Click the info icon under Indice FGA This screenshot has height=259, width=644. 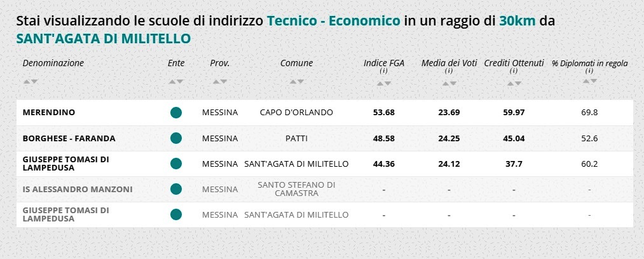383,71
